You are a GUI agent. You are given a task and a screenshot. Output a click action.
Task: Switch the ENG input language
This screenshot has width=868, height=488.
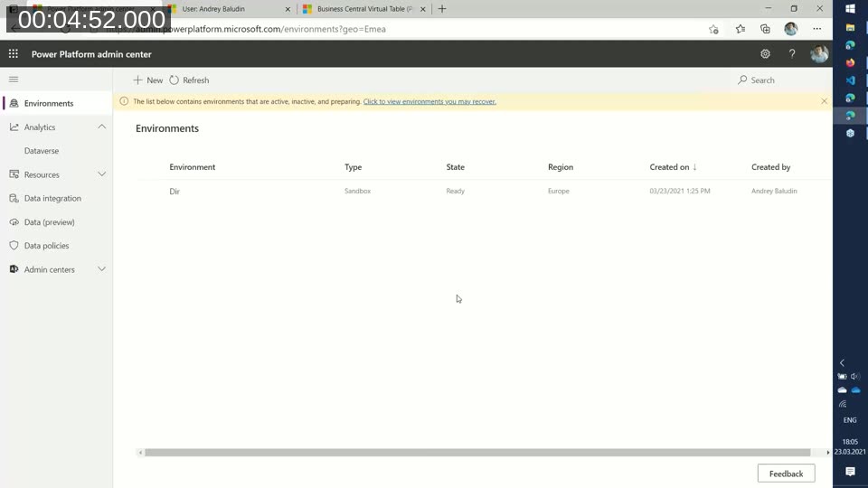click(x=850, y=420)
